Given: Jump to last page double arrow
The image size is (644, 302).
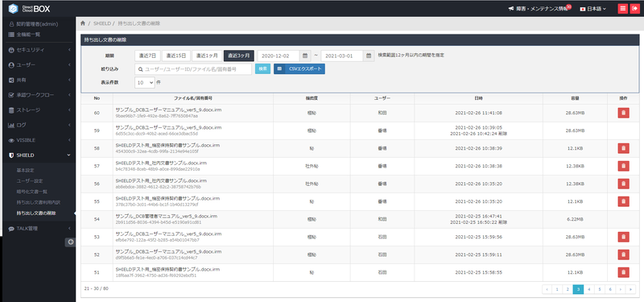Looking at the screenshot, I should (631, 289).
